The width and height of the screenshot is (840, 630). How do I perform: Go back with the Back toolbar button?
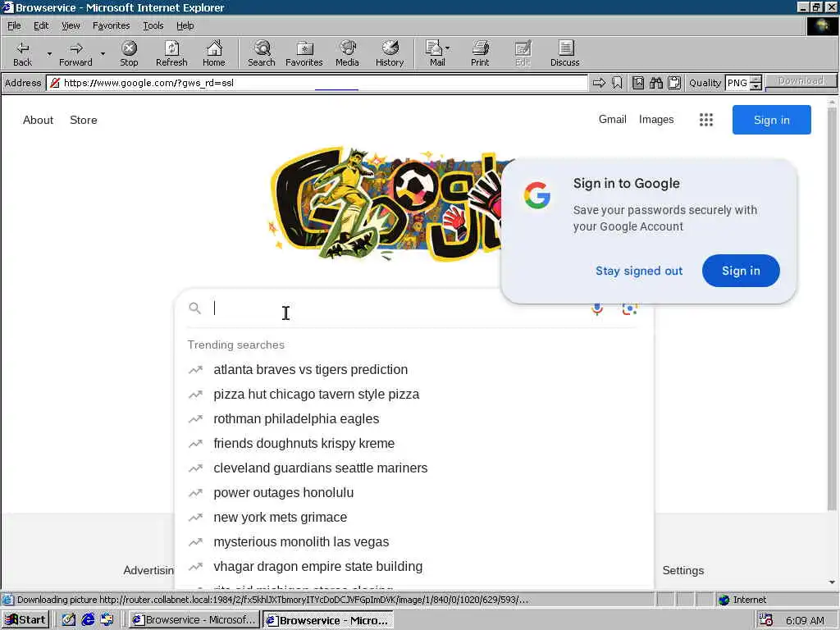pos(22,53)
